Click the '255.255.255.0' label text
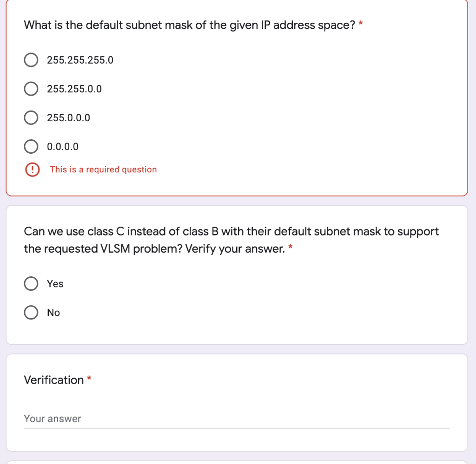The height and width of the screenshot is (464, 476). click(x=80, y=60)
